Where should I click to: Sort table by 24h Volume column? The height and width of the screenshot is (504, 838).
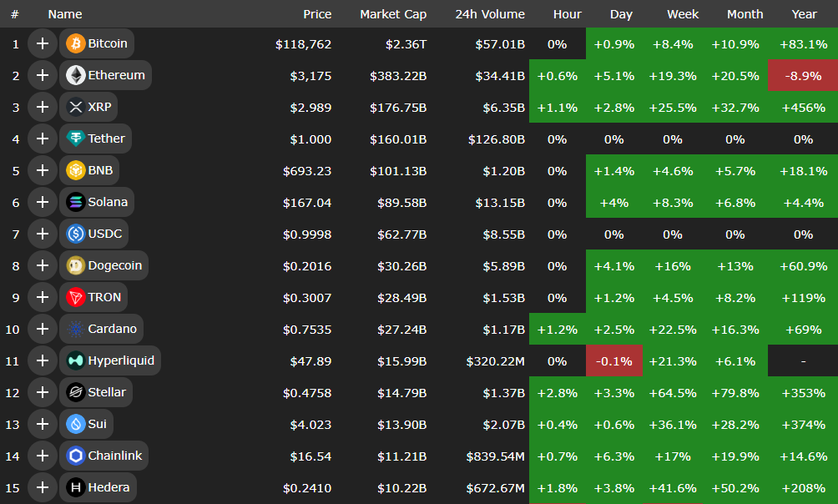pos(490,14)
